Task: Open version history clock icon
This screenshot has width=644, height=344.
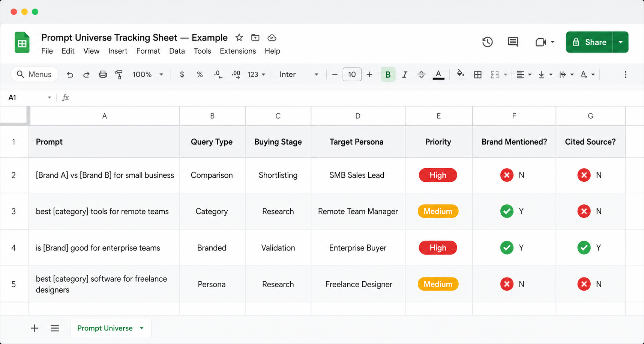Action: [x=487, y=42]
